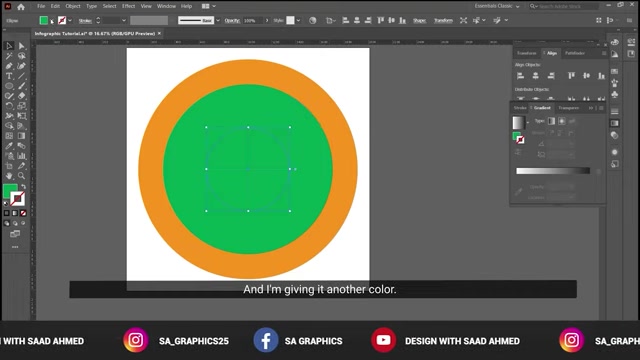Image resolution: width=640 pixels, height=360 pixels.
Task: Select the Width tool
Action: (x=9, y=116)
